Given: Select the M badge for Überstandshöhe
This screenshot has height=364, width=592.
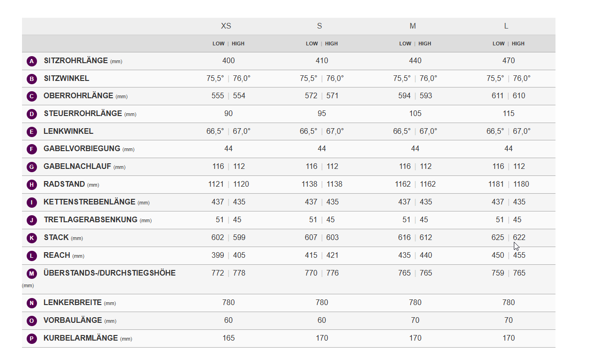Looking at the screenshot, I should click(32, 274).
